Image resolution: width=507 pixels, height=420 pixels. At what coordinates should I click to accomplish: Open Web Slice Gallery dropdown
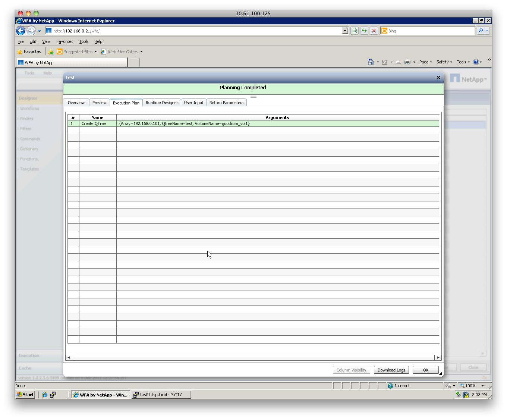[122, 52]
